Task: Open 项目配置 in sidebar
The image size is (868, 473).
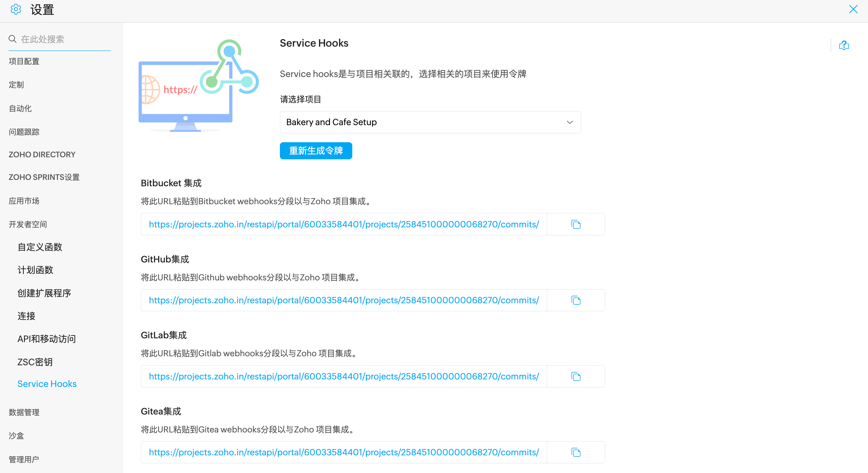Action: click(24, 61)
